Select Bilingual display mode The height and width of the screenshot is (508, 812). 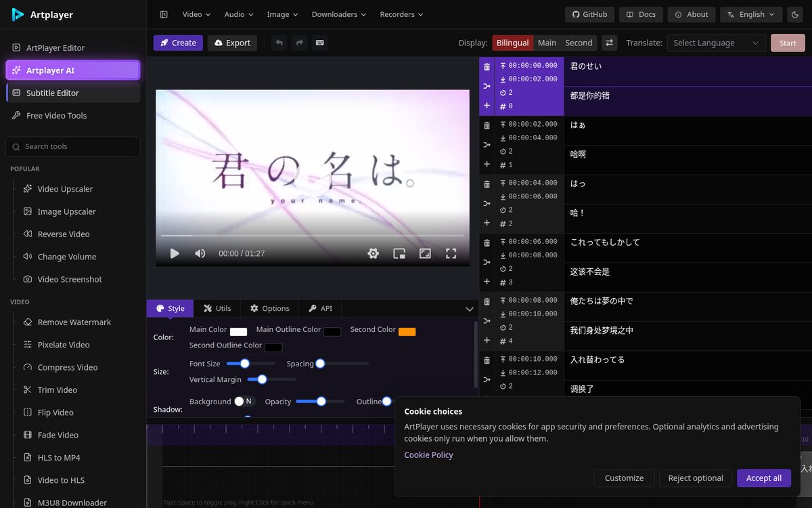click(x=512, y=43)
